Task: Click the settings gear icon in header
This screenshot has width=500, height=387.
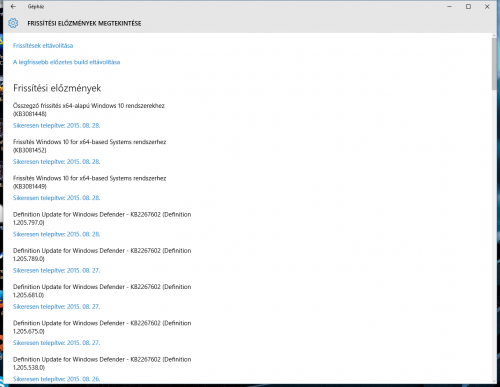Action: pos(13,23)
